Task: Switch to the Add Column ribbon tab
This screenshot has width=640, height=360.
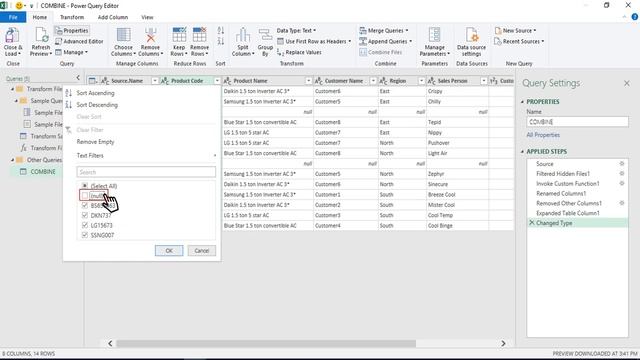Action: 113,17
